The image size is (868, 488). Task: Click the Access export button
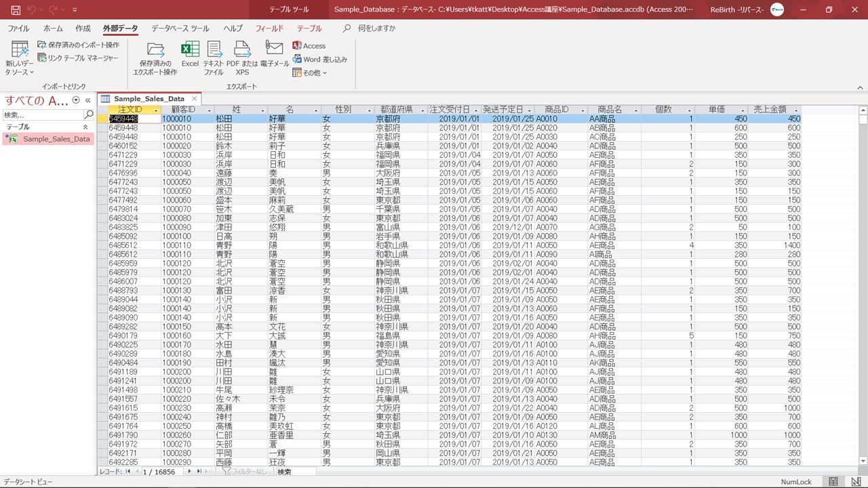(309, 45)
